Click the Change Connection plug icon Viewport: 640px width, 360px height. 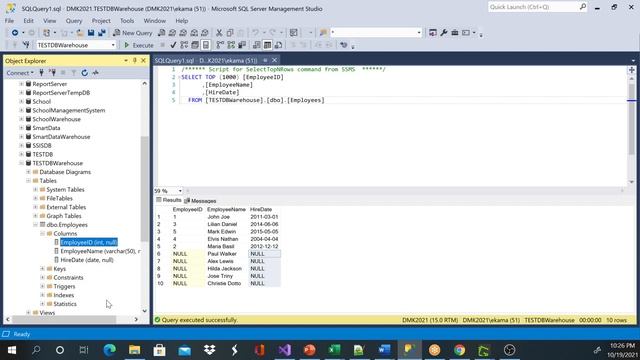(26, 45)
